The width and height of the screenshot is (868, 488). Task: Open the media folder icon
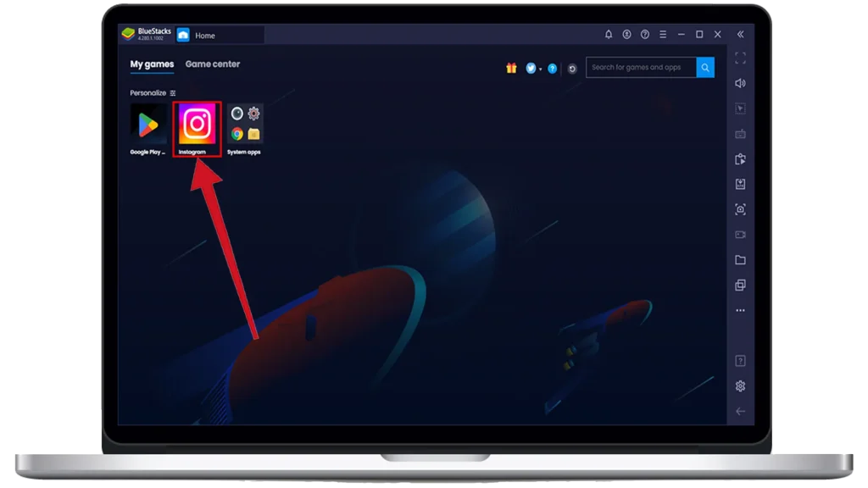click(x=740, y=260)
